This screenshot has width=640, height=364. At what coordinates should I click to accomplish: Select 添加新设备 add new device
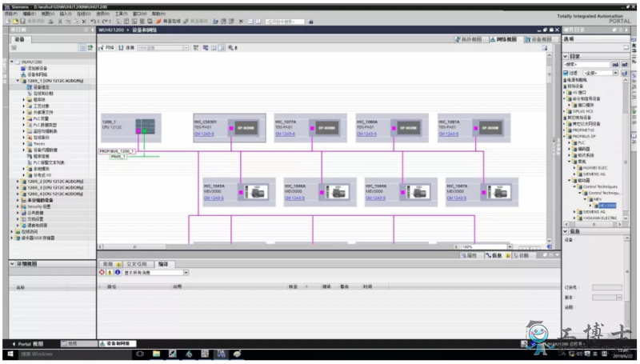(x=37, y=68)
